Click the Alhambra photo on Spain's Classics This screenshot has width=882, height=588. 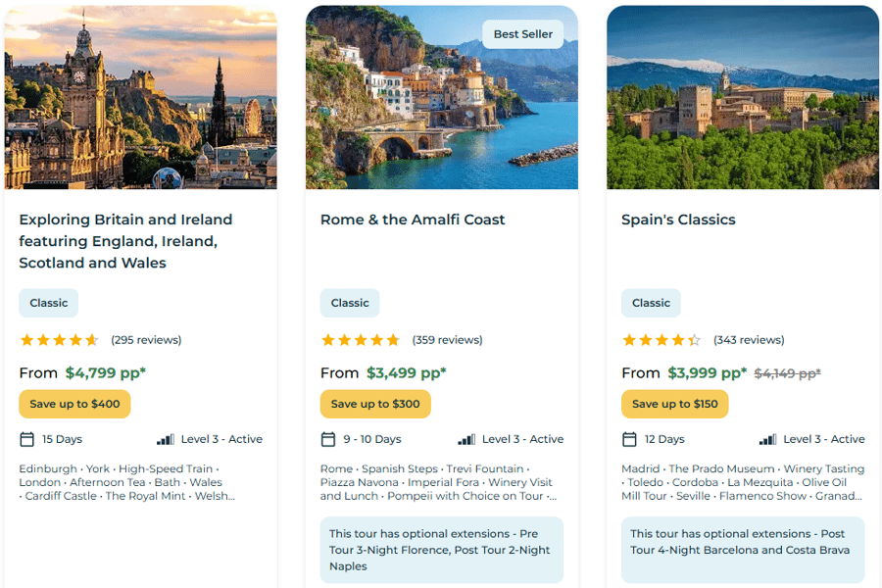coord(742,98)
